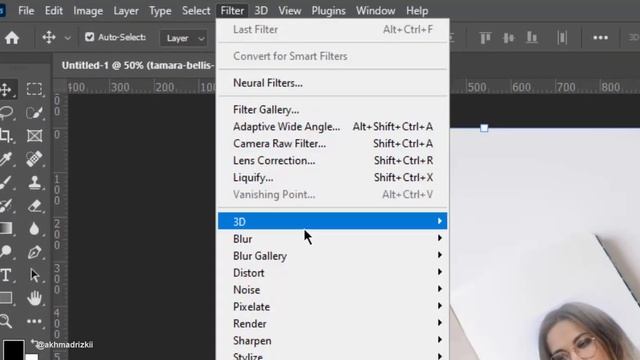This screenshot has height=360, width=640.
Task: Switch to the Untitled-1 document tab
Action: (137, 65)
